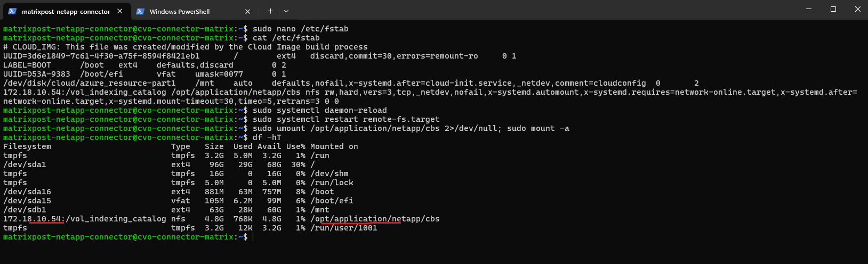Click PowerShell icon on matrixpost-netapp-connector tab
This screenshot has height=264, width=868.
[12, 11]
